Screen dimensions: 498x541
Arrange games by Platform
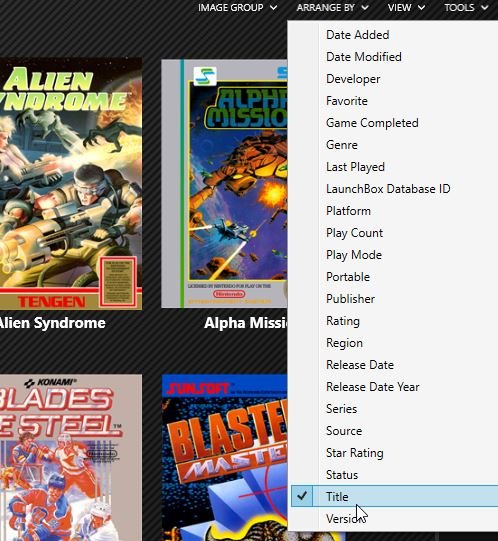pyautogui.click(x=394, y=211)
